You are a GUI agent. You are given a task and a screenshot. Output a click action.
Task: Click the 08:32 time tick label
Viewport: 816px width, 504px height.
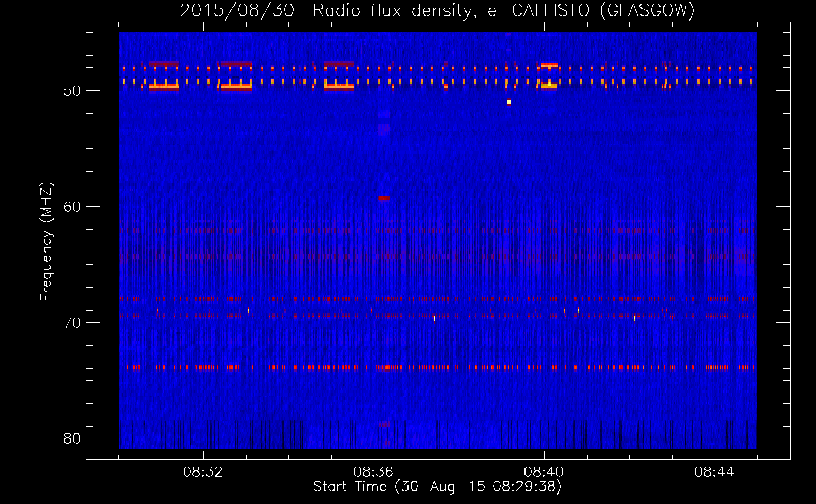click(x=203, y=472)
